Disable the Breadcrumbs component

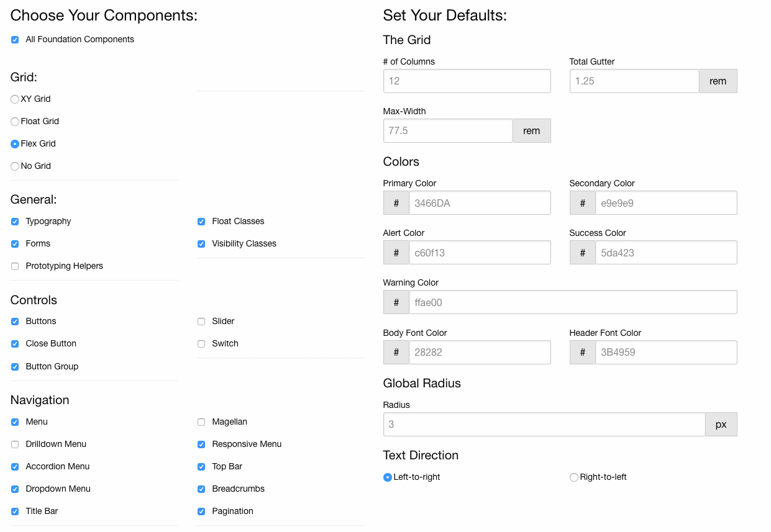tap(201, 489)
